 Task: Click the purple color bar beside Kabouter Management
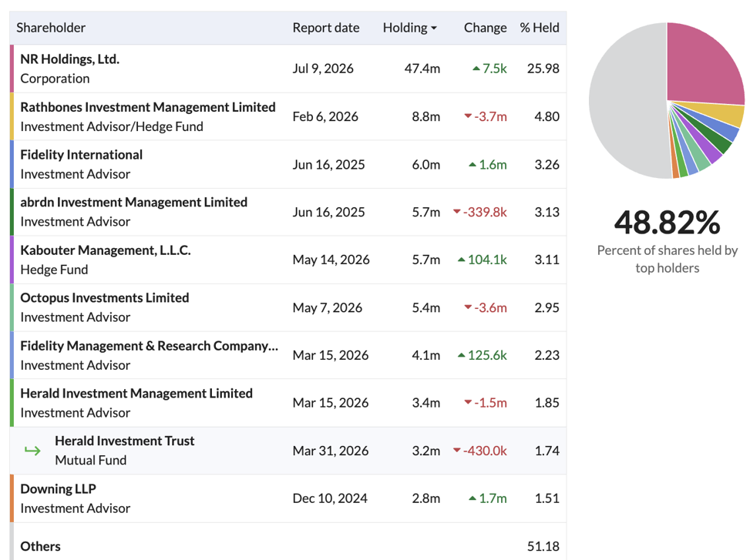click(12, 260)
